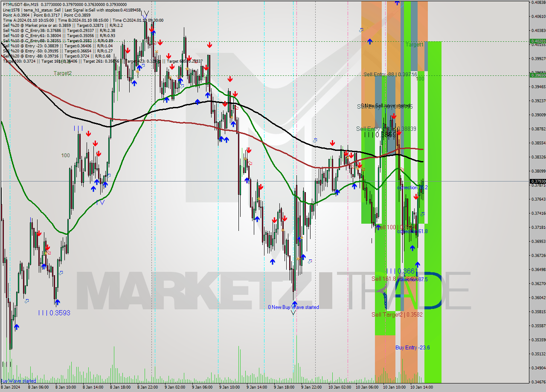
Task: Click the 'correction 38.2' label
Action: [x=412, y=187]
